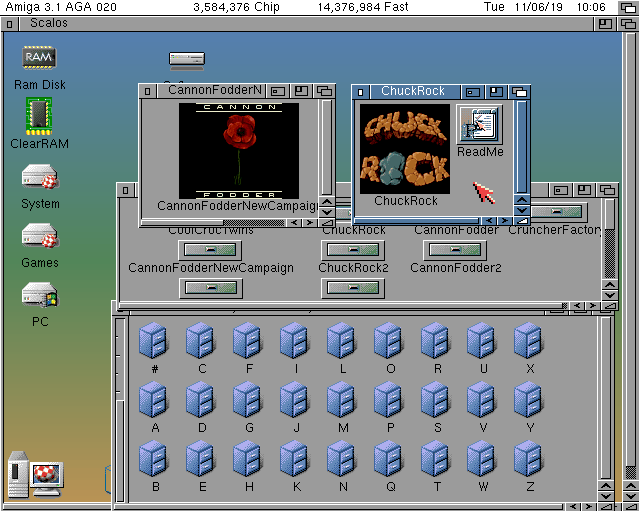
Task: Open the Y drawer folder
Action: [528, 399]
